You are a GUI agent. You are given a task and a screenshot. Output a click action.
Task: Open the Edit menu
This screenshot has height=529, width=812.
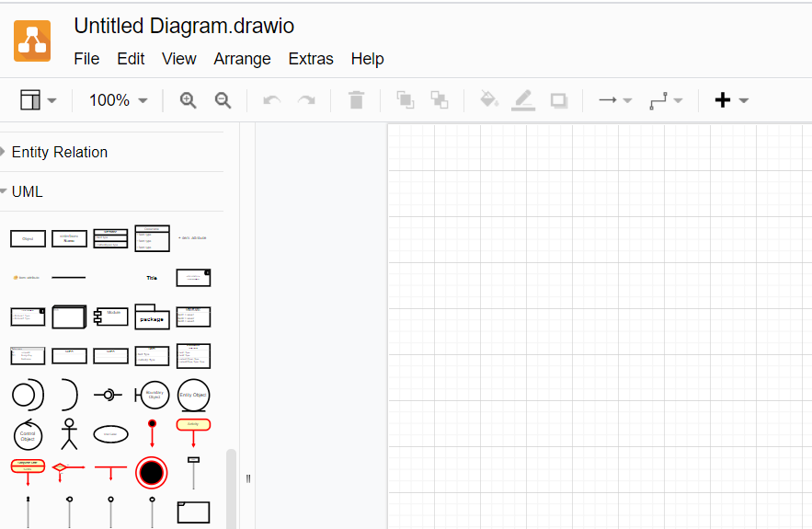click(131, 59)
